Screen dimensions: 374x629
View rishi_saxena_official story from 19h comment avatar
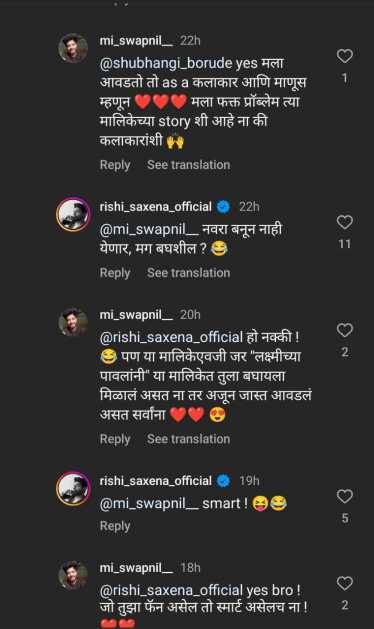tap(73, 488)
